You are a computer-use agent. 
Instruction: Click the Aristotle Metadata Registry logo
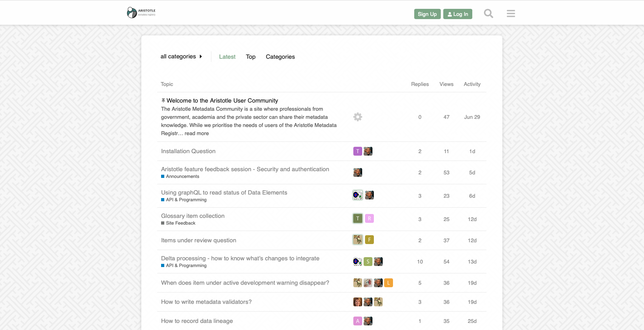click(141, 13)
